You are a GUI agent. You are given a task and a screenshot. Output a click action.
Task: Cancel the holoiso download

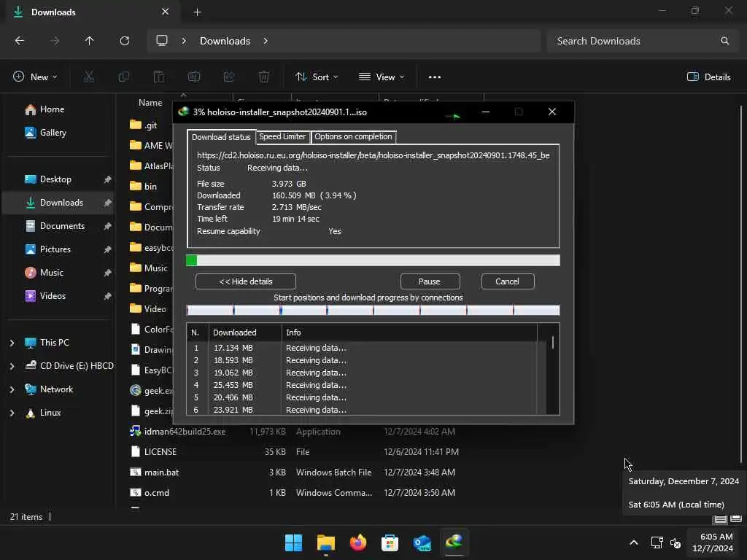(508, 281)
